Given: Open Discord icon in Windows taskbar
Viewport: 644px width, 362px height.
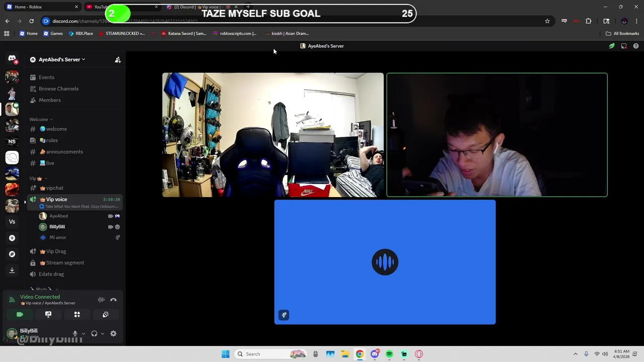Looking at the screenshot, I should coord(374,354).
